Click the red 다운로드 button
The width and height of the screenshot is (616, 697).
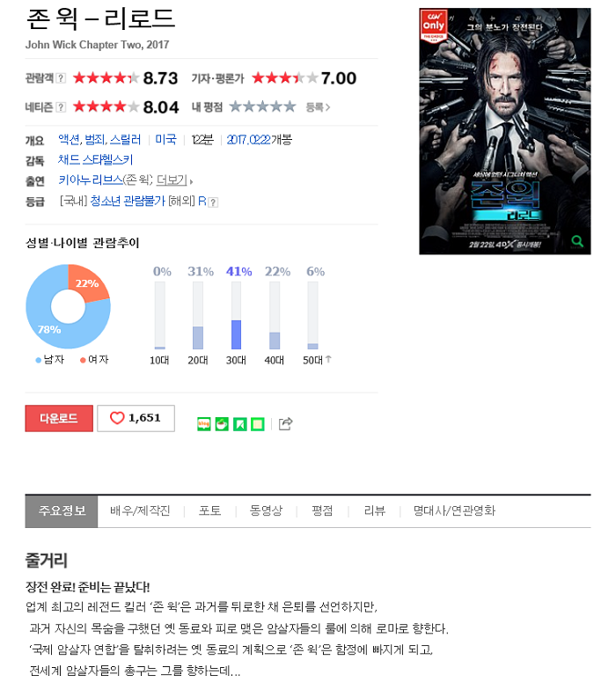(x=59, y=418)
